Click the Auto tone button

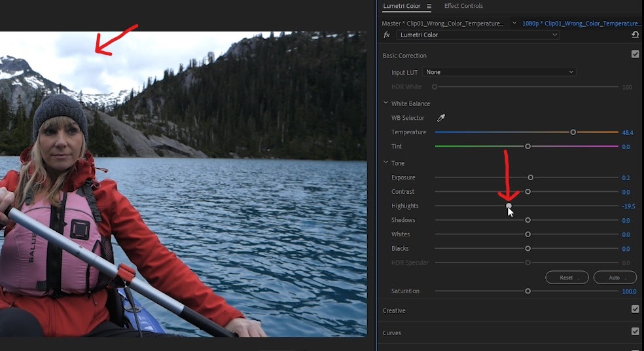click(615, 278)
